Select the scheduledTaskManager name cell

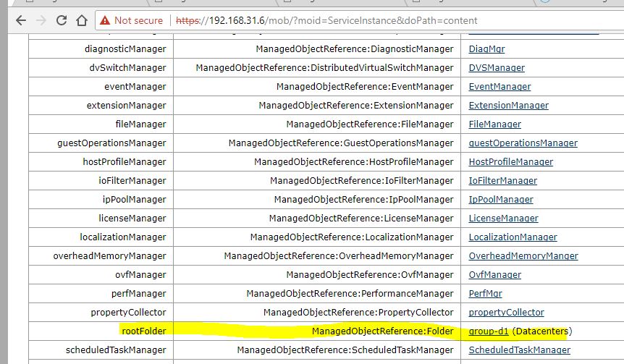point(101,350)
